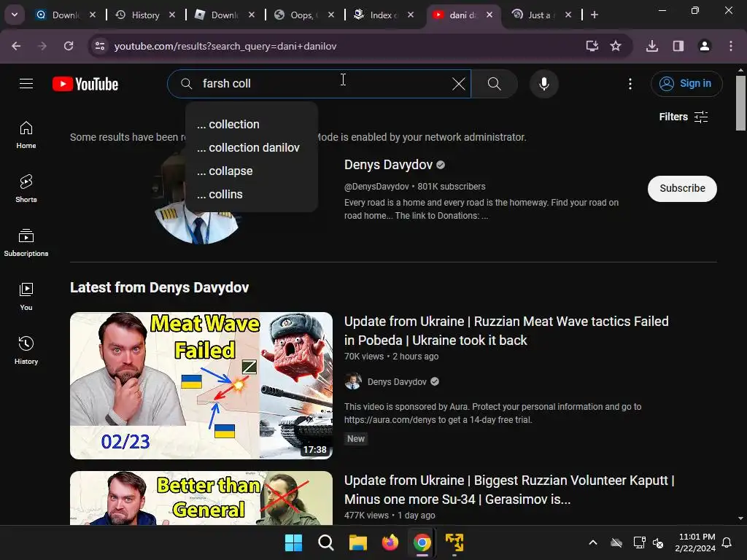Viewport: 747px width, 560px height.
Task: Open the Windows notification bell
Action: click(x=727, y=542)
